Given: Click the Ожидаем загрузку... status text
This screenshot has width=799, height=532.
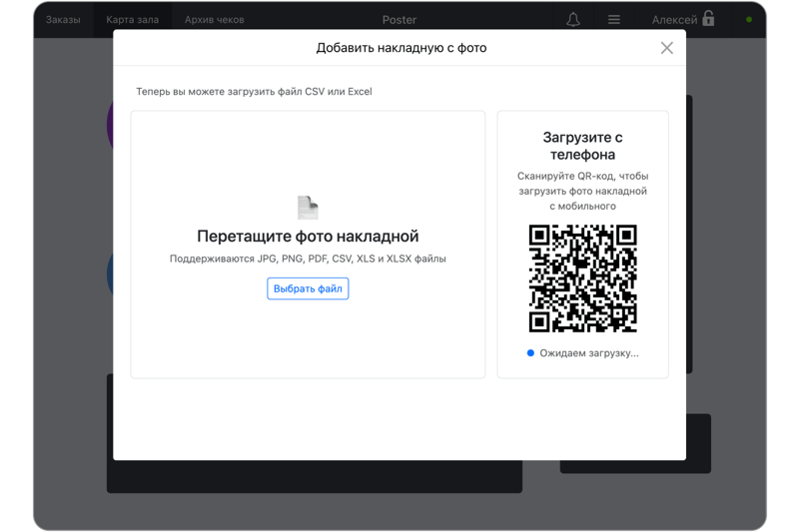Looking at the screenshot, I should (589, 353).
